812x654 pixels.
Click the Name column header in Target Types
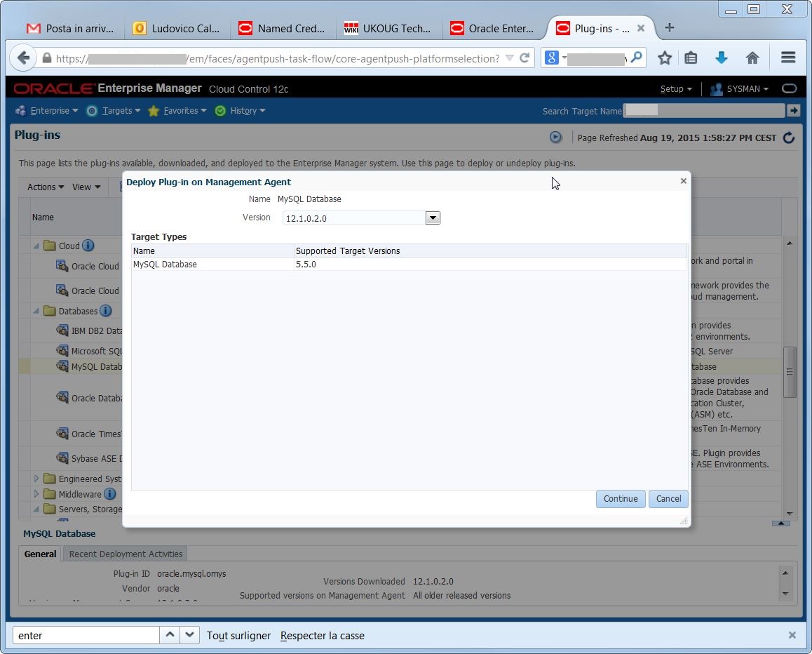(212, 251)
